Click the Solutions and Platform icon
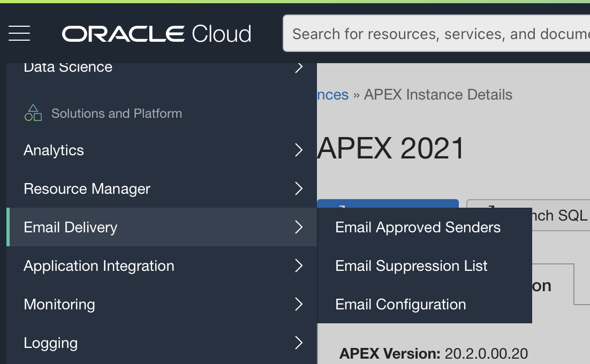Viewport: 590px width, 364px height. click(x=33, y=112)
